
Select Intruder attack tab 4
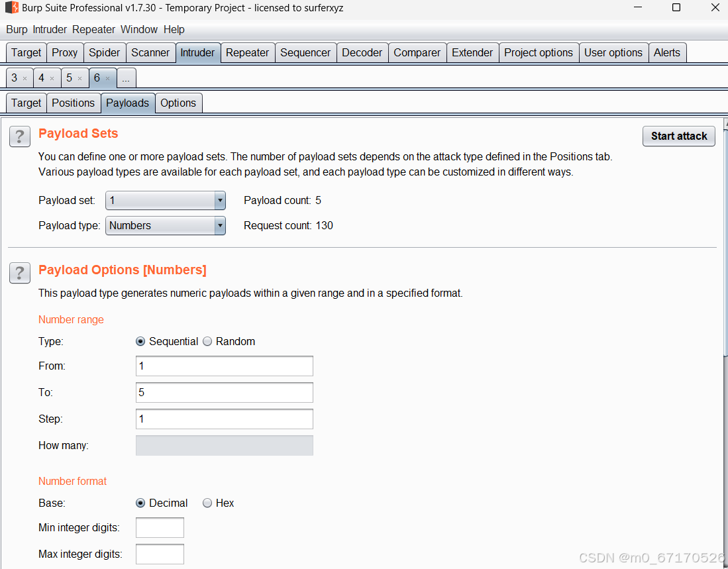point(41,78)
